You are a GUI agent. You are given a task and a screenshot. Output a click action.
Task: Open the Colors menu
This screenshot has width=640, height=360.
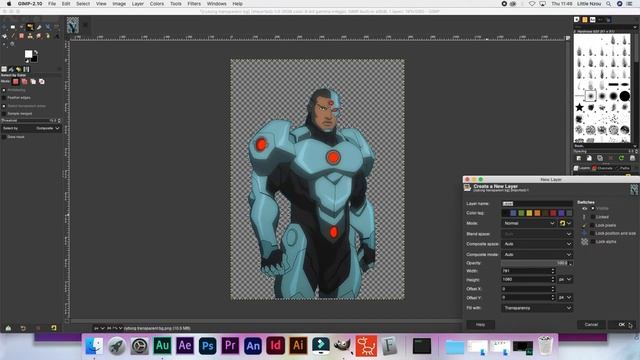pyautogui.click(x=157, y=4)
